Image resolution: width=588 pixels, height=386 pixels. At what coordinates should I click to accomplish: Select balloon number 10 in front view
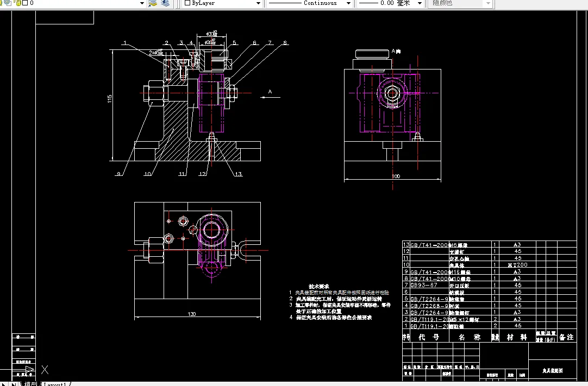pyautogui.click(x=147, y=174)
